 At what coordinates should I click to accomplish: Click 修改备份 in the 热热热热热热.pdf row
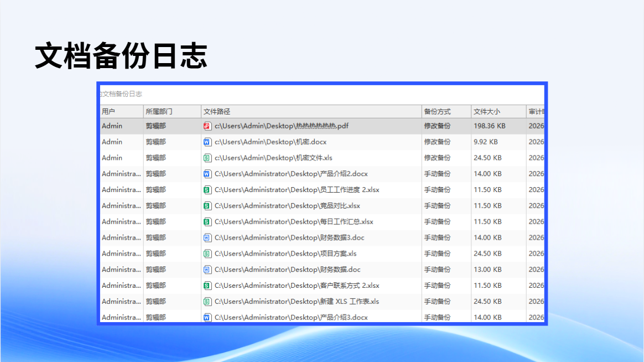pyautogui.click(x=438, y=126)
